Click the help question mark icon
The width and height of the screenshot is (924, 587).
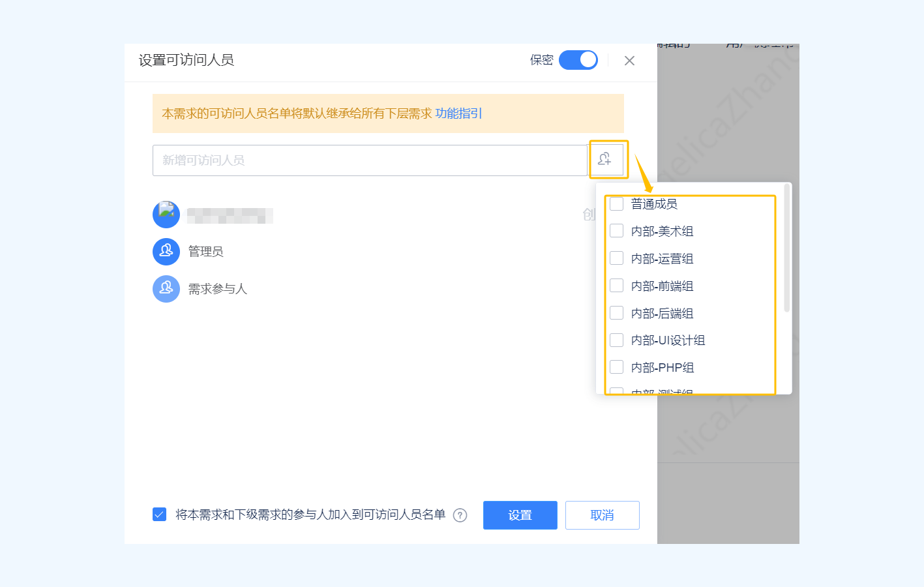(x=460, y=515)
